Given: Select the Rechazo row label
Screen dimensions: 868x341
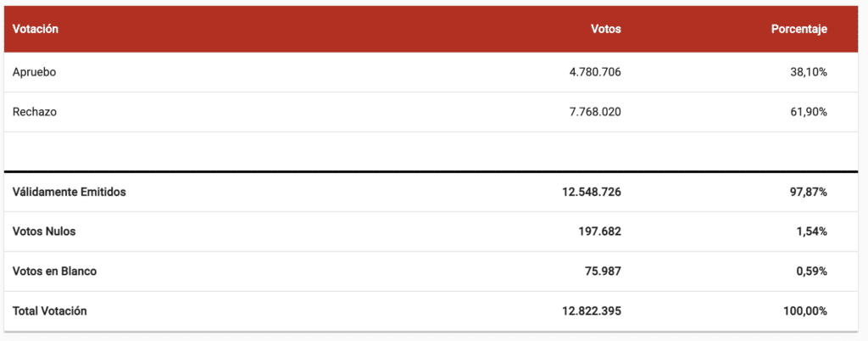Looking at the screenshot, I should [34, 112].
